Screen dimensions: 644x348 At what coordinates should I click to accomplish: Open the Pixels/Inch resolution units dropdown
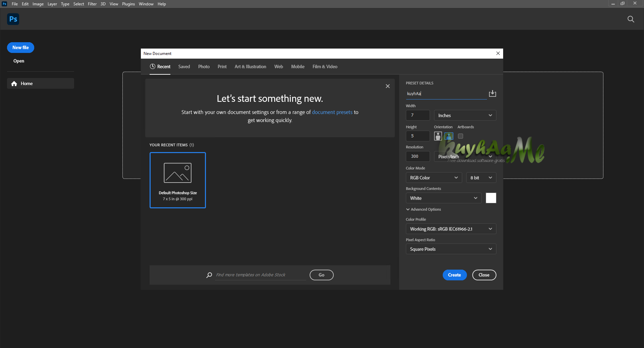(465, 156)
